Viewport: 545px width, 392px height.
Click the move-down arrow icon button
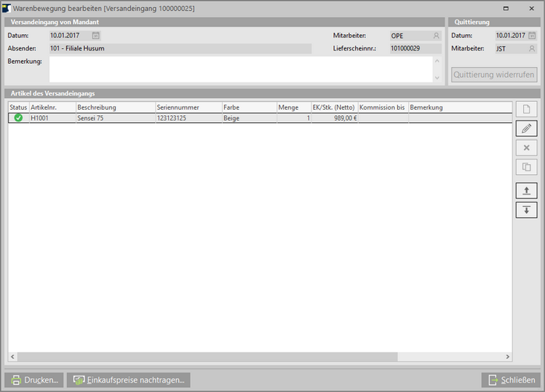click(526, 210)
